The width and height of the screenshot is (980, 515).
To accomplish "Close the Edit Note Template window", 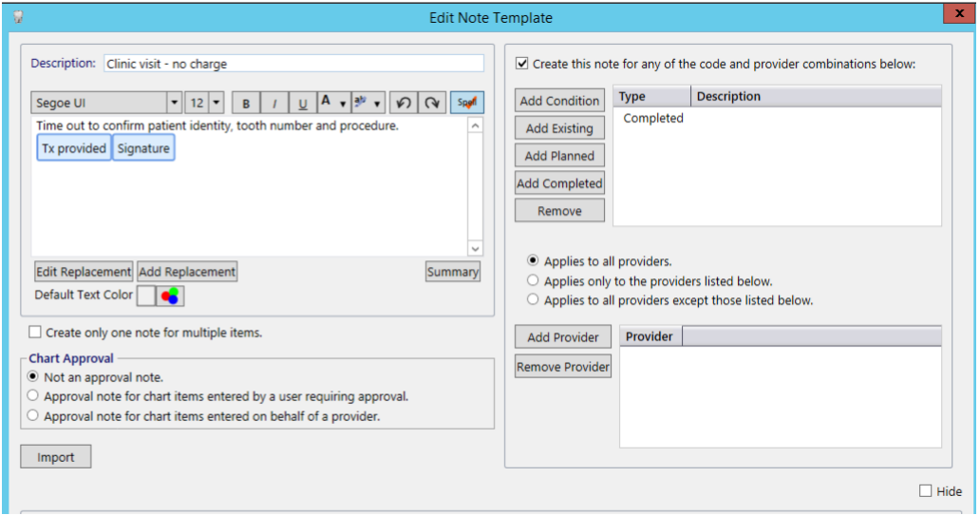I will 959,13.
